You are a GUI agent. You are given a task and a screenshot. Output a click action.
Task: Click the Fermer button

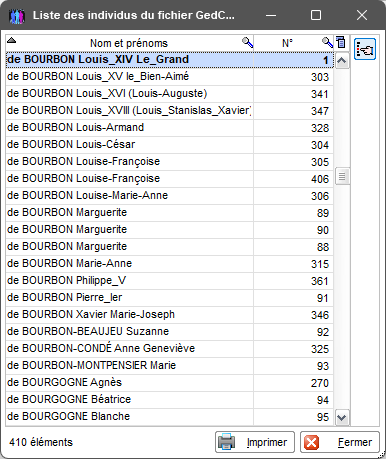[340, 442]
